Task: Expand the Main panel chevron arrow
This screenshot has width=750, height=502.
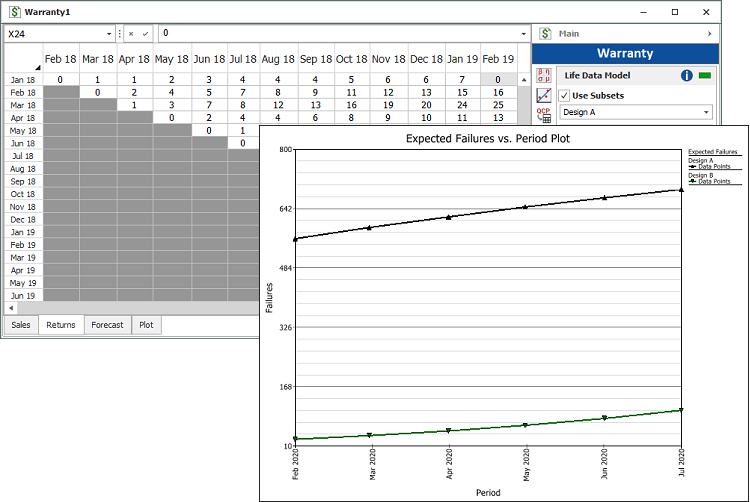Action: (x=710, y=34)
